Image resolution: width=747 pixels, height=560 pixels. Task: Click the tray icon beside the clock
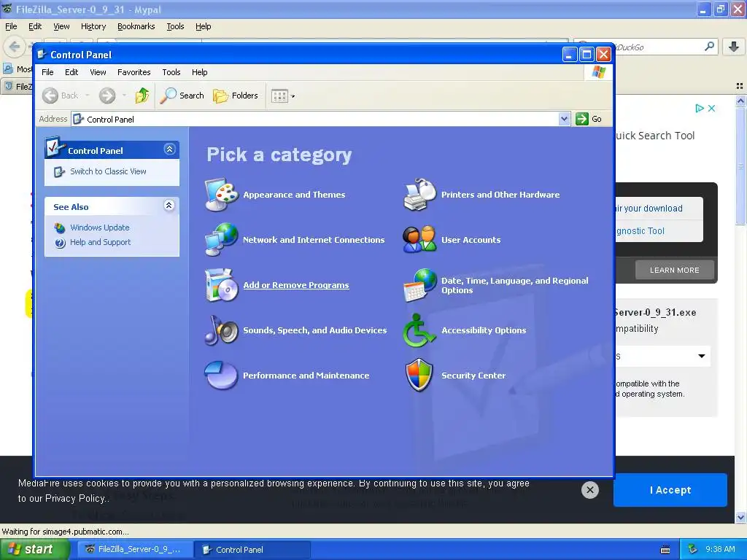693,550
